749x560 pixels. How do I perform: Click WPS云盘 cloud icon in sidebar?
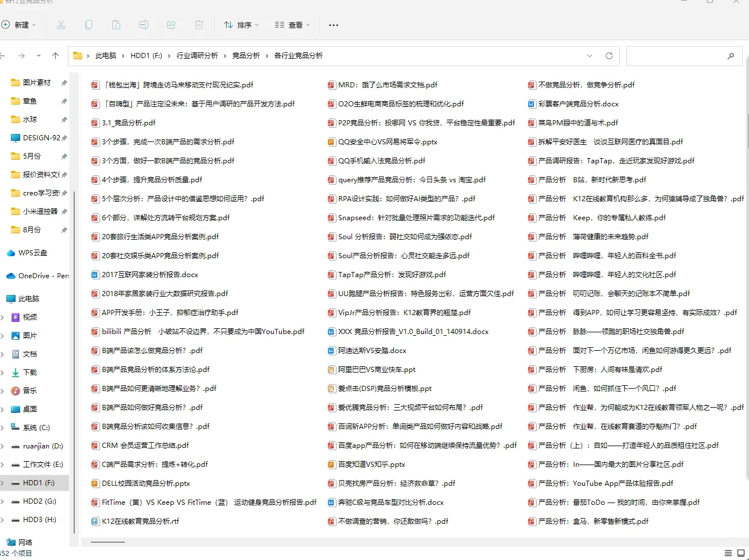11,253
